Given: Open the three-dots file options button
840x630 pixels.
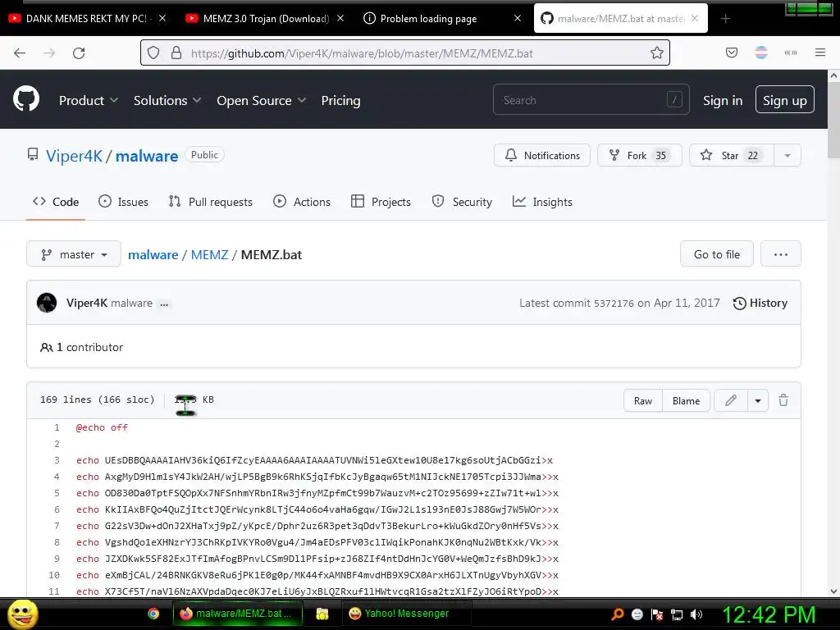Looking at the screenshot, I should point(781,254).
